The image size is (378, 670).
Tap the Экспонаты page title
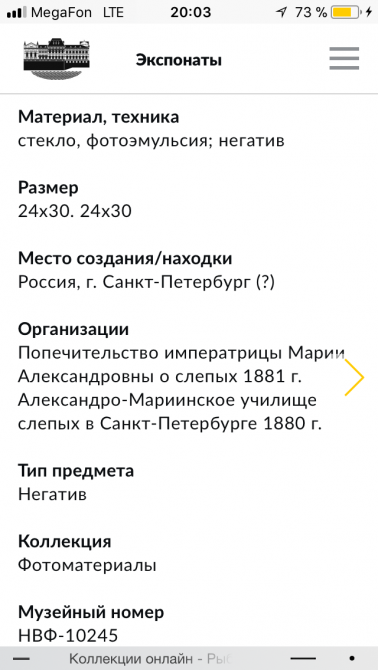[x=179, y=60]
